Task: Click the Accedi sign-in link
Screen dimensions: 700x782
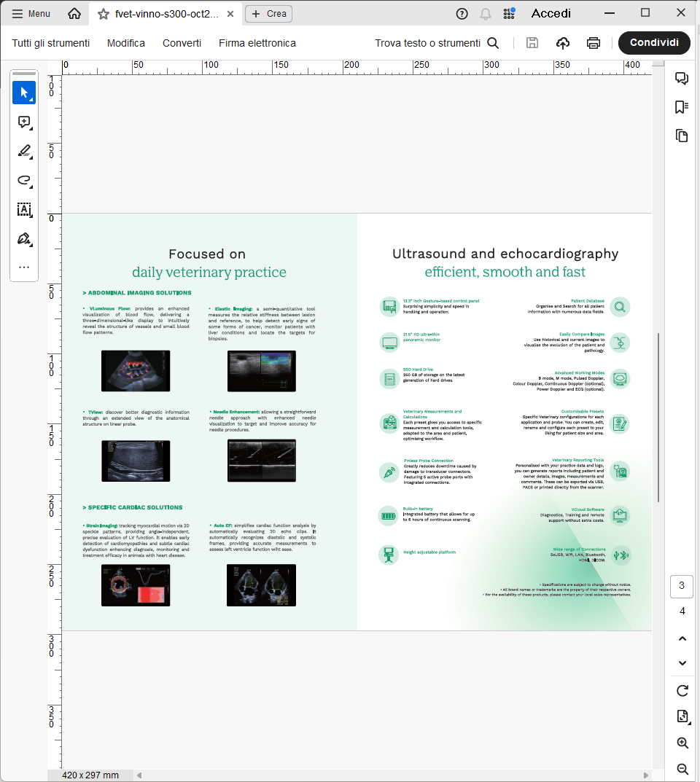Action: click(551, 13)
